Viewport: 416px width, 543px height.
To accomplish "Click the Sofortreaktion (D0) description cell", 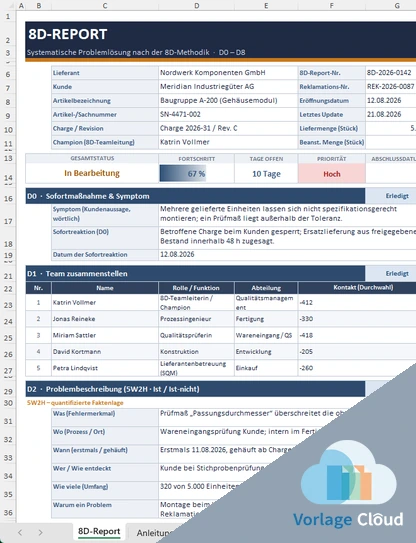I will coord(287,238).
